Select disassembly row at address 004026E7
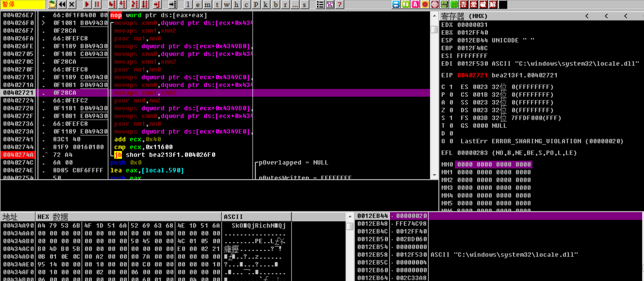The width and height of the screenshot is (644, 281). click(215, 15)
